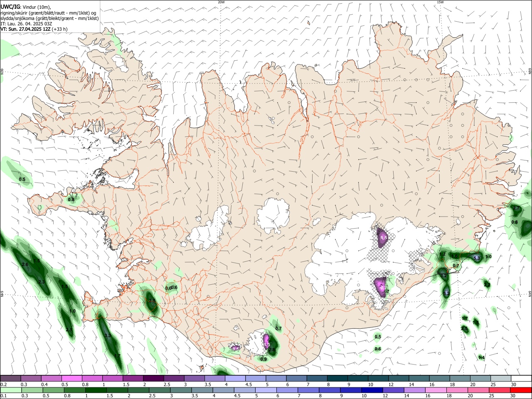Click the 2.3 precipitation value in southwest sea

(x=42, y=282)
